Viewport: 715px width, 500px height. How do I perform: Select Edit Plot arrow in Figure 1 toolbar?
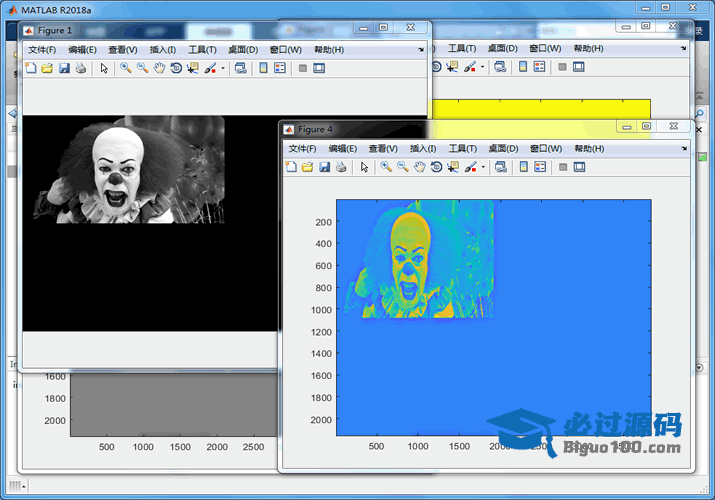[104, 68]
